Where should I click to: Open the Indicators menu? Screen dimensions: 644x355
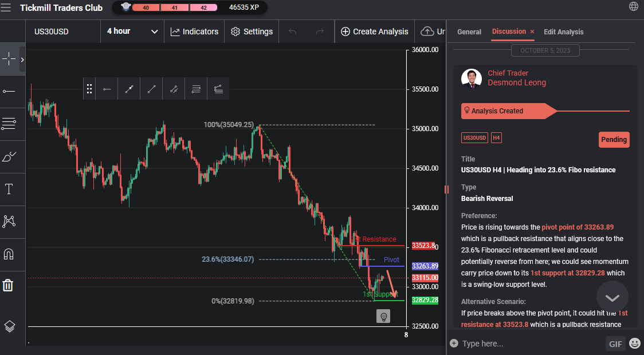(194, 31)
